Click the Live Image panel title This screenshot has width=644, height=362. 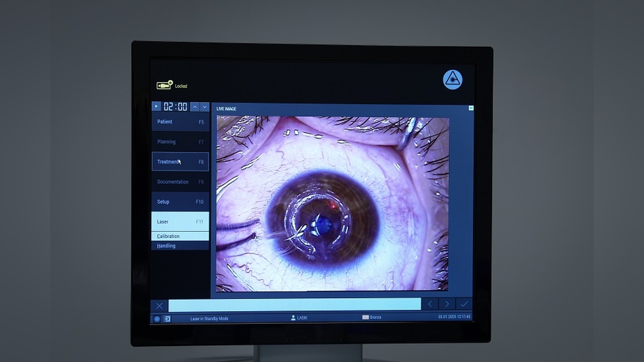226,109
